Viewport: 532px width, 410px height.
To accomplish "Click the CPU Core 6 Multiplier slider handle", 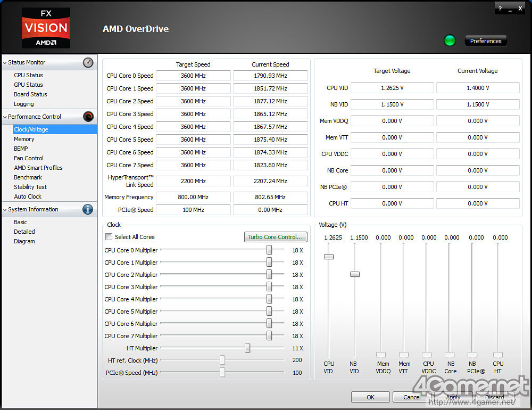I will [269, 323].
